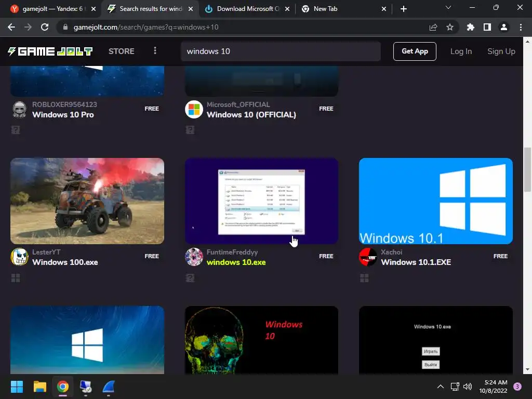Click the Chrome taskbar icon
Image resolution: width=532 pixels, height=399 pixels.
pyautogui.click(x=63, y=387)
